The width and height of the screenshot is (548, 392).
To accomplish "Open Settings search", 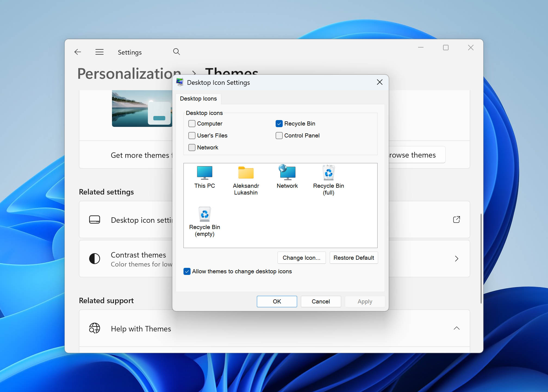I will click(176, 52).
